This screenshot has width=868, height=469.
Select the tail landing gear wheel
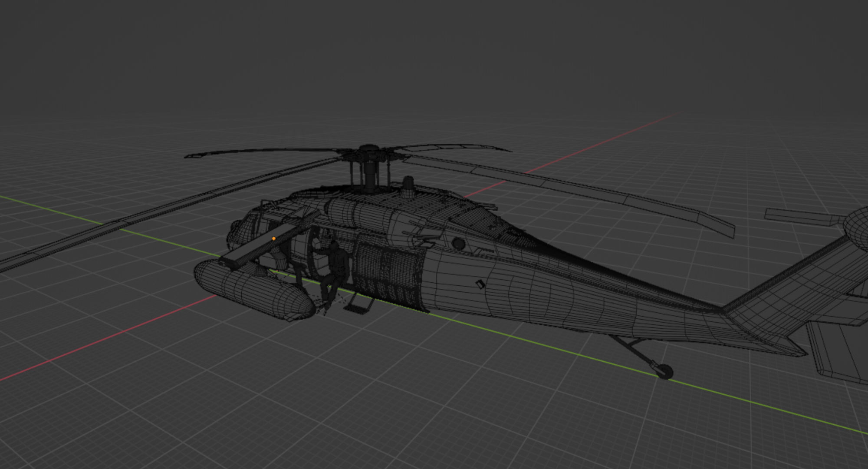[x=664, y=372]
